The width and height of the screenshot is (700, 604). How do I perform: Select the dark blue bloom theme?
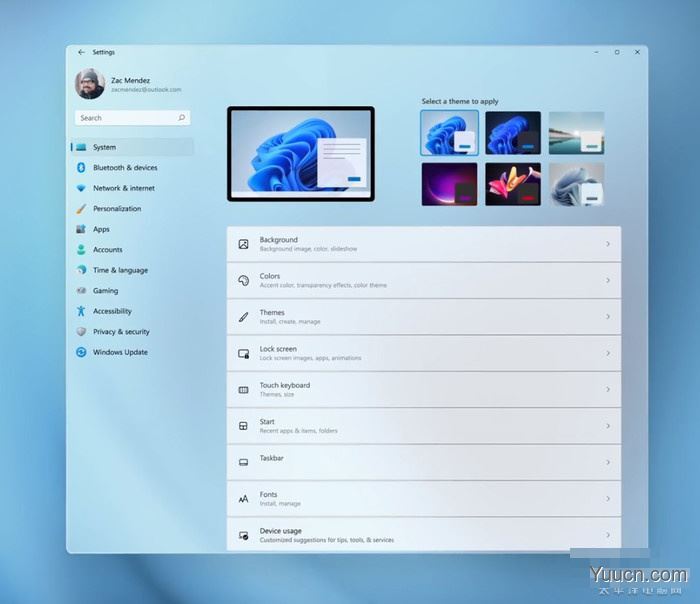[513, 133]
